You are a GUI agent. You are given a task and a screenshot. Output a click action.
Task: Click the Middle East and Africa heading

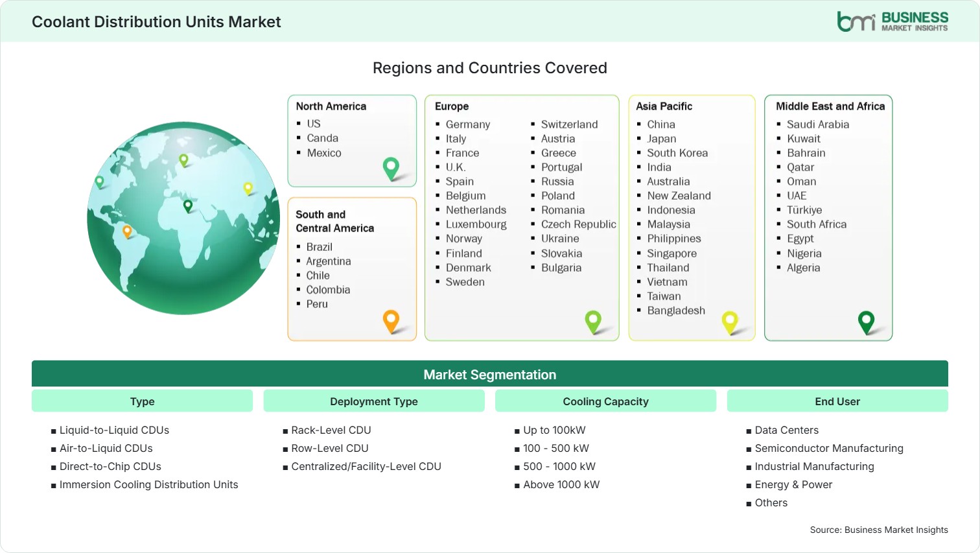click(830, 106)
